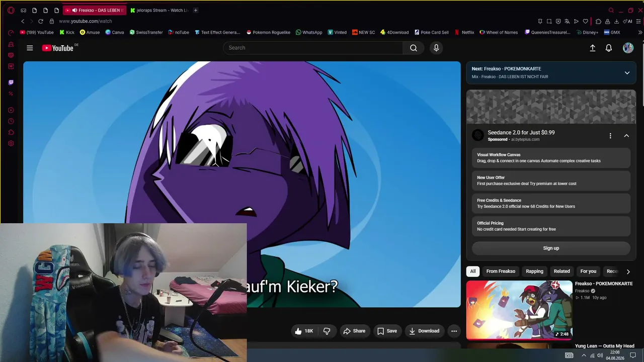Open the Netflix bookmark
Image resolution: width=644 pixels, height=362 pixels.
tap(464, 32)
